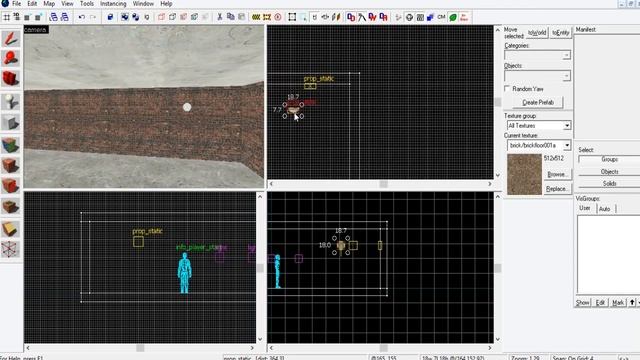Viewport: 640px width, 360px height.
Task: Click the larger grid icon
Action: tap(38, 17)
